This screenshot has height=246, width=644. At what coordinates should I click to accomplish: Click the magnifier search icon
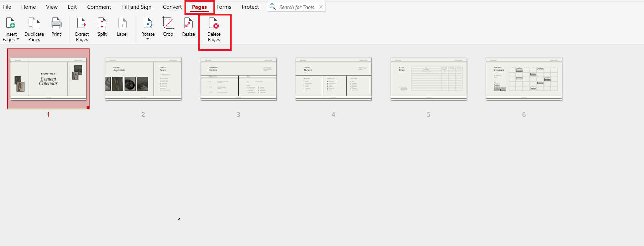[x=273, y=7]
